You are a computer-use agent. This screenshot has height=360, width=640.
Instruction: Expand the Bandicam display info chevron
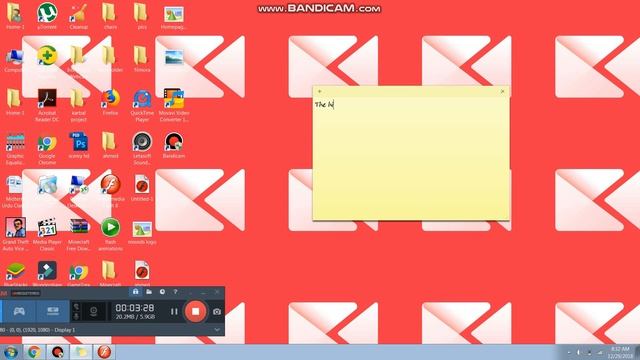tap(217, 330)
